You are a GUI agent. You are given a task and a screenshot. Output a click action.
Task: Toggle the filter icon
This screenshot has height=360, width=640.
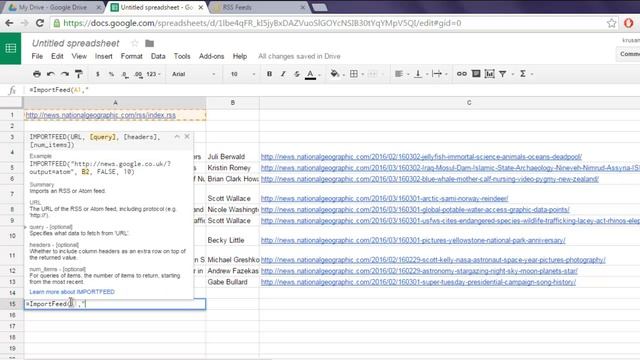click(x=503, y=74)
